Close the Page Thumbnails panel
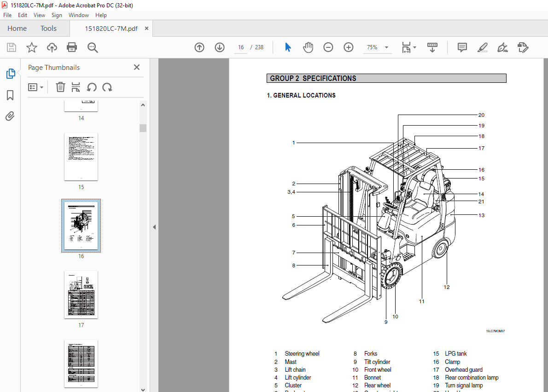 click(x=137, y=67)
